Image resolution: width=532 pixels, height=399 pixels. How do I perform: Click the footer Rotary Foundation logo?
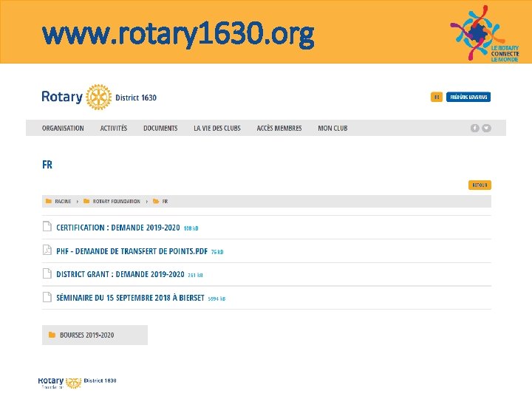coord(60,383)
